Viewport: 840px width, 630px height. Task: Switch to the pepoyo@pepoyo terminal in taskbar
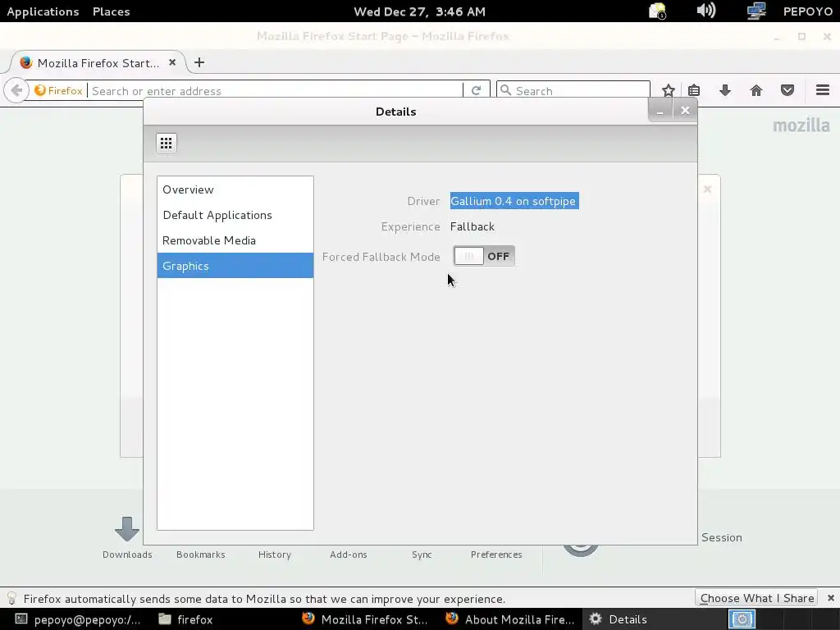(78, 619)
